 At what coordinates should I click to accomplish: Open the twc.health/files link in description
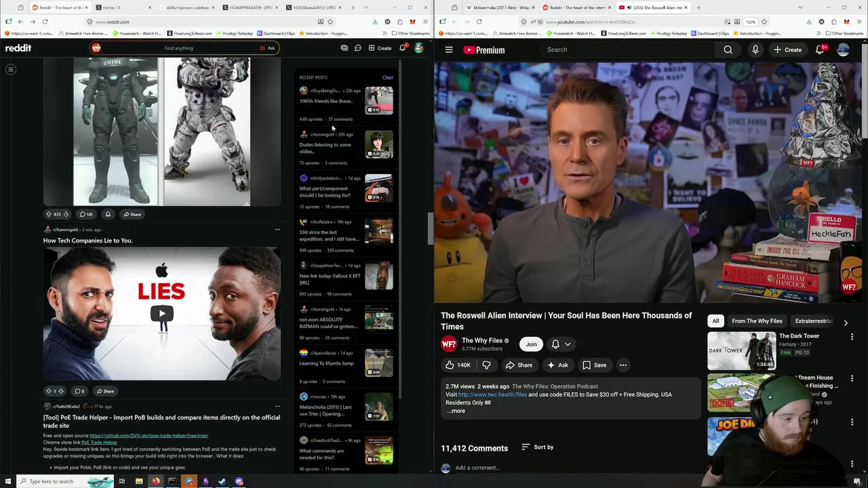[492, 394]
